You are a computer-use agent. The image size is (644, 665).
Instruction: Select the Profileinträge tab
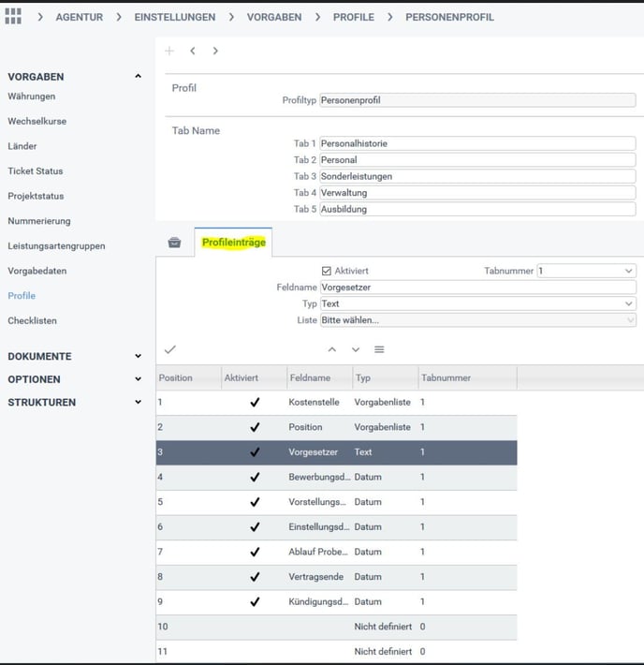(x=233, y=243)
